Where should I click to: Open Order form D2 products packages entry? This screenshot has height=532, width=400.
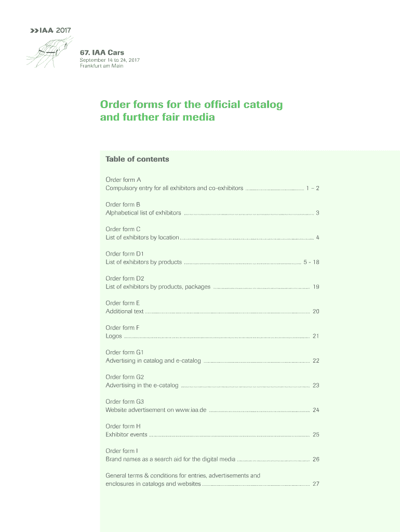pyautogui.click(x=158, y=287)
